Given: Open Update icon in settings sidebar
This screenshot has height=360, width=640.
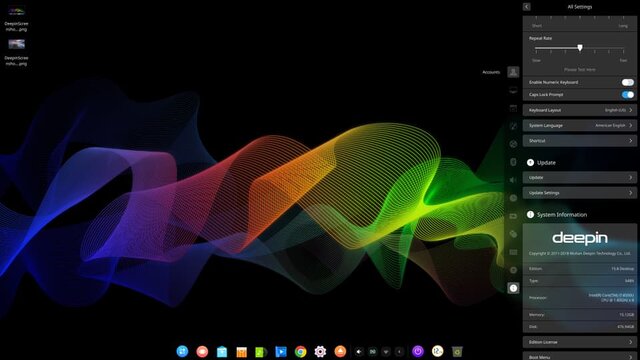Looking at the screenshot, I should 513,270.
